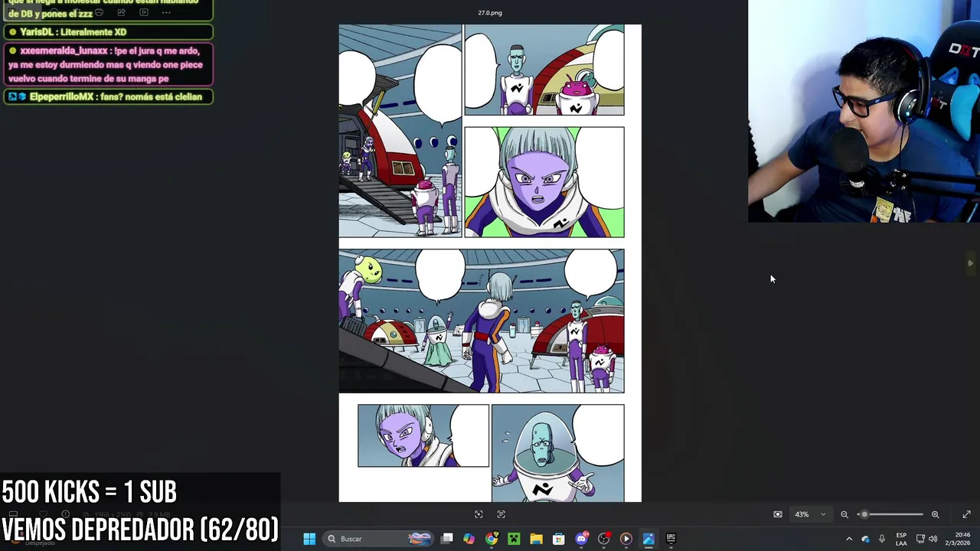Expand the hidden system tray icons chevron
980x551 pixels.
(x=848, y=539)
